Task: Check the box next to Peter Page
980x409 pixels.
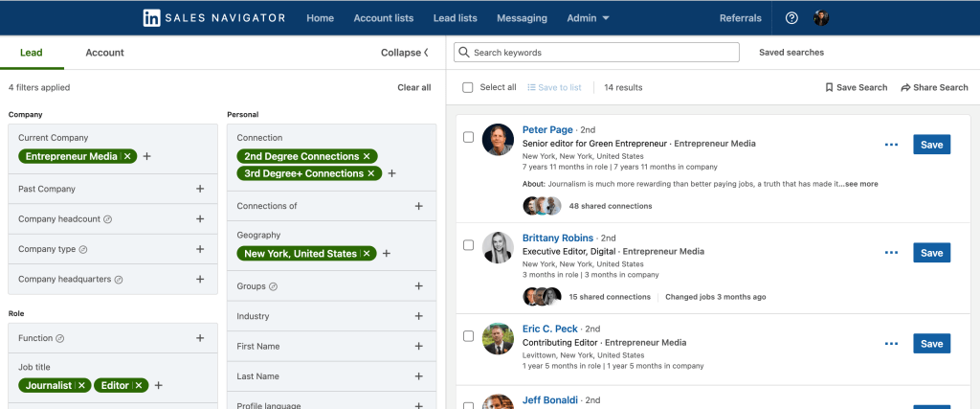Action: pos(468,137)
